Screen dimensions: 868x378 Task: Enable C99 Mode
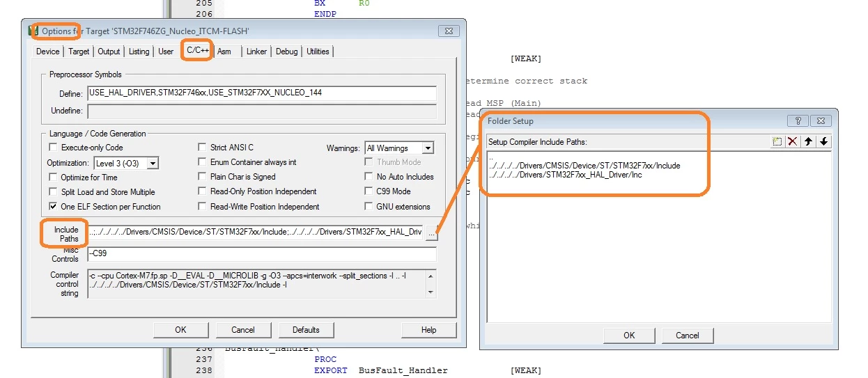coord(369,191)
